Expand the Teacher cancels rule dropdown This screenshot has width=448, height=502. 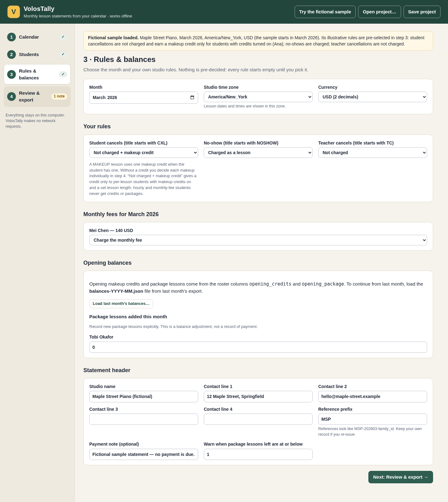pyautogui.click(x=373, y=153)
